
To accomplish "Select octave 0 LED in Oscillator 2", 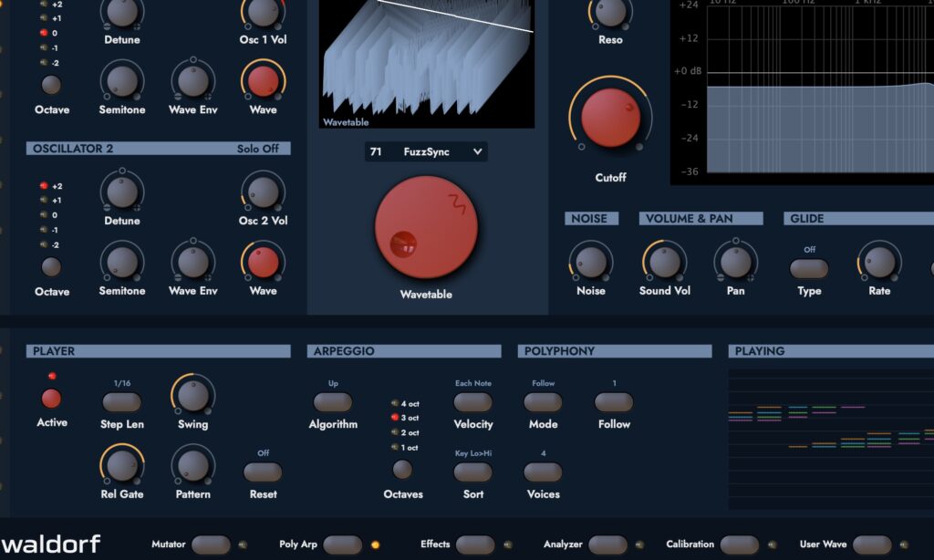I will [x=44, y=215].
